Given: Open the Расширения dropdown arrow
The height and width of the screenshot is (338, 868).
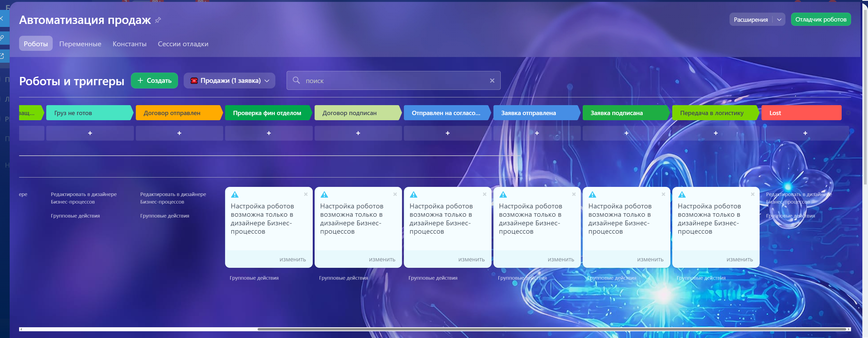Looking at the screenshot, I should [779, 20].
